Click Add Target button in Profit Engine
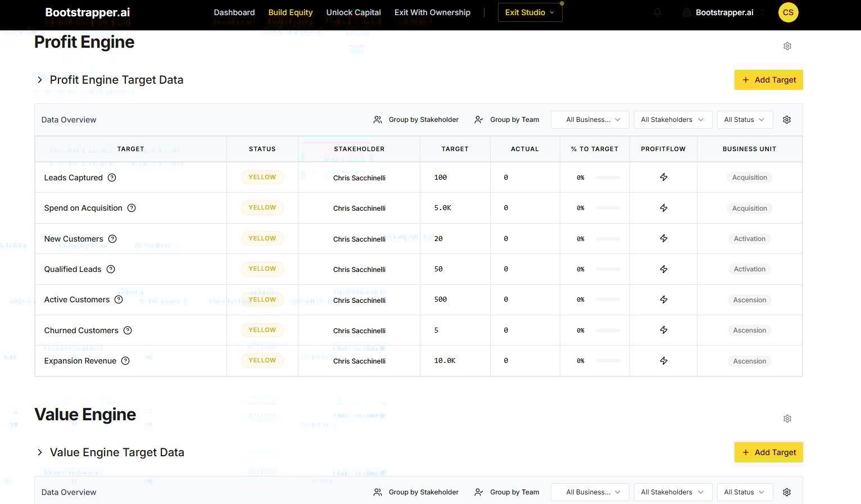The height and width of the screenshot is (504, 861). (768, 80)
